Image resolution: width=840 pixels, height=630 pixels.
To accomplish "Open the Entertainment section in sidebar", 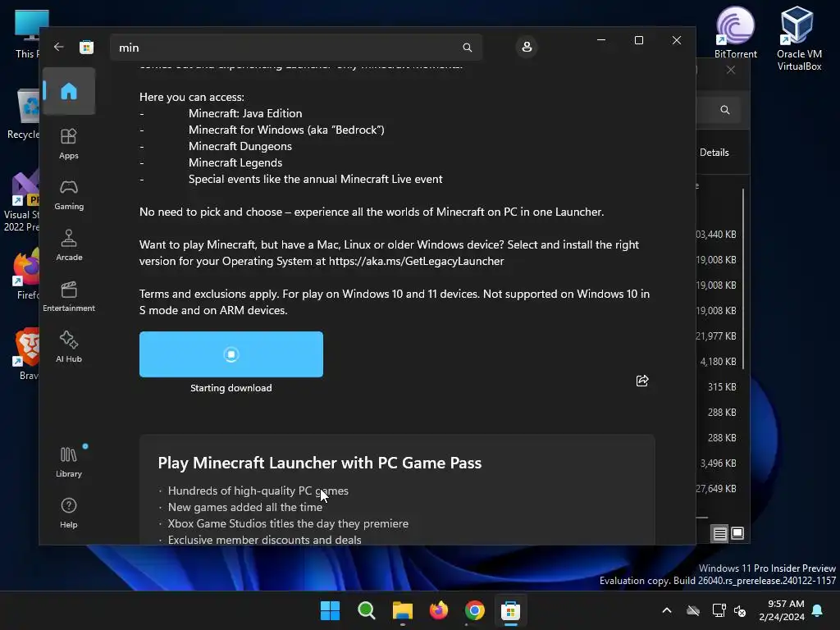I will pos(69,297).
